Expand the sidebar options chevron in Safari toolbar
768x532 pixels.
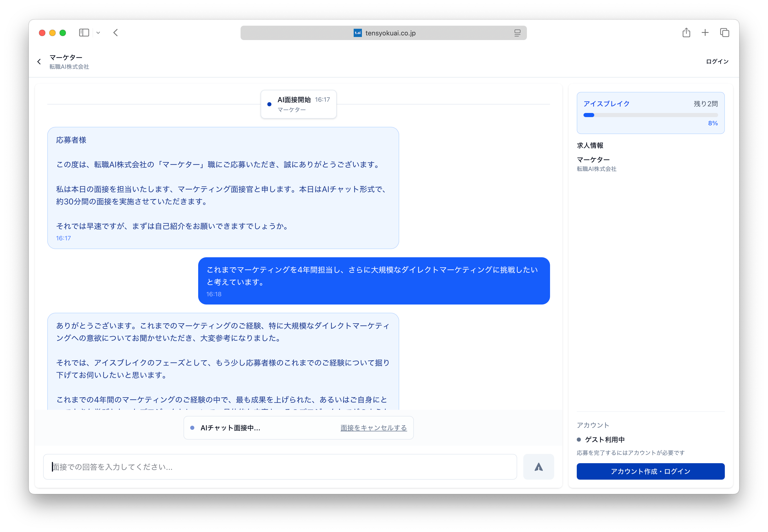[98, 33]
